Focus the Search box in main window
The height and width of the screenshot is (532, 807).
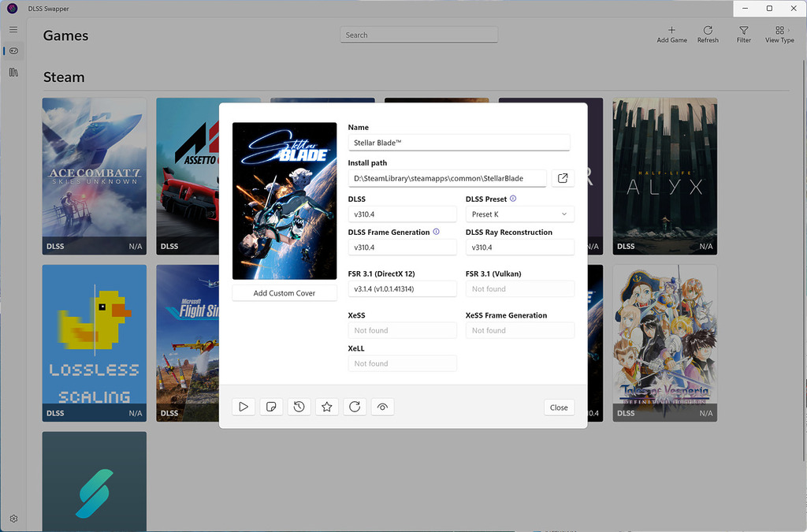click(419, 35)
